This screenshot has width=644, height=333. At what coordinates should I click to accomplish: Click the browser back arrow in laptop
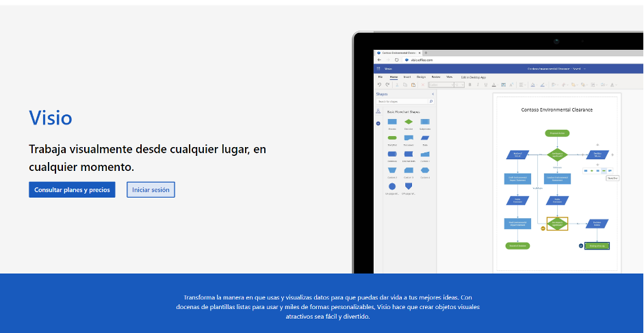click(x=379, y=60)
